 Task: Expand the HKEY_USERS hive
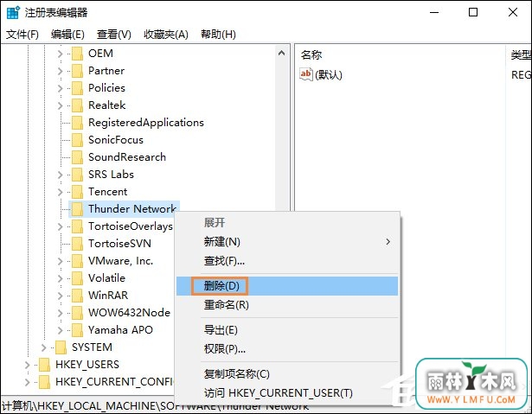[x=27, y=365]
